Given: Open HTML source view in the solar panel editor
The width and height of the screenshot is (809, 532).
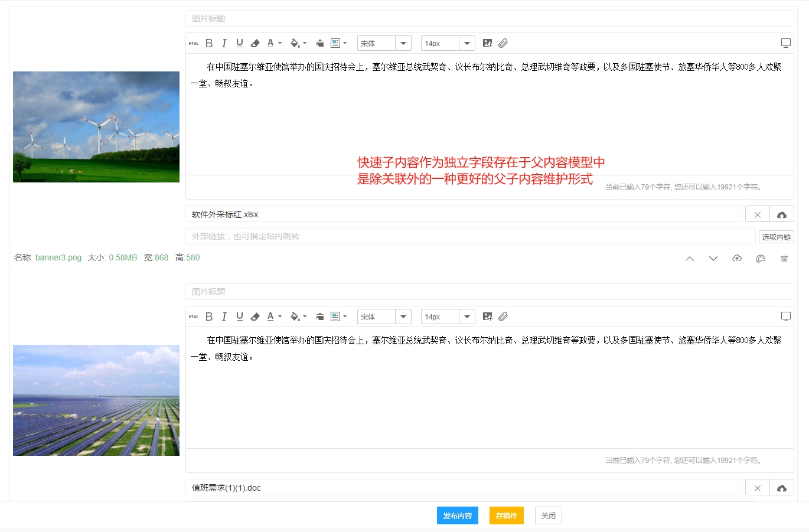Looking at the screenshot, I should pos(194,316).
